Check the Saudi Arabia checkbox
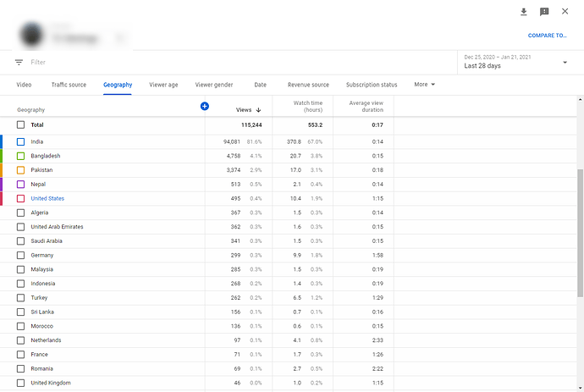 [x=21, y=241]
